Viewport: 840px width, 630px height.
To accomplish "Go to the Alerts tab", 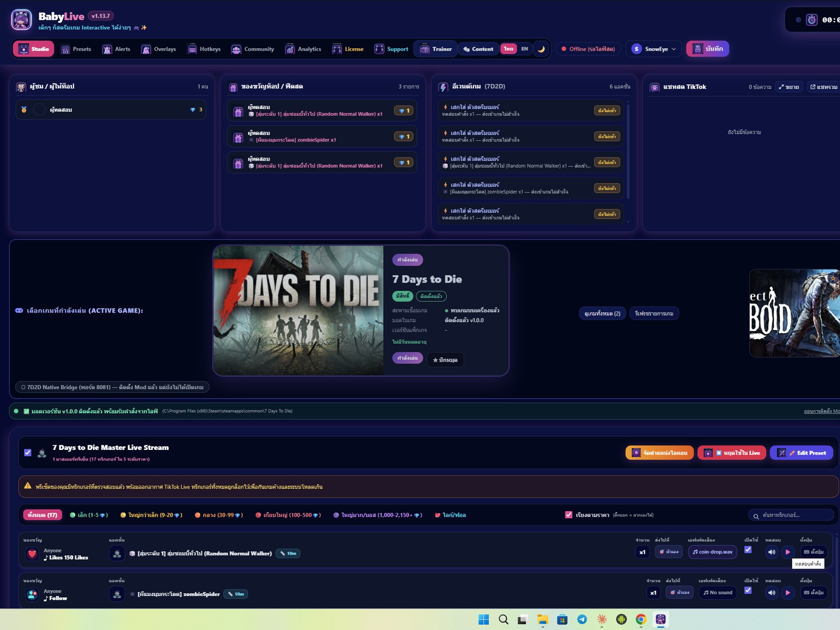I will coord(117,49).
